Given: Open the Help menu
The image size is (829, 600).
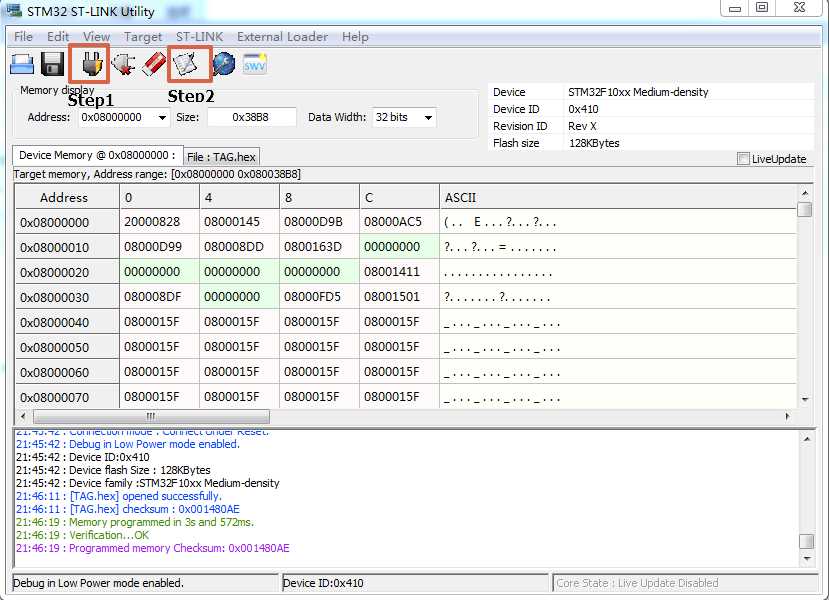Looking at the screenshot, I should tap(355, 36).
